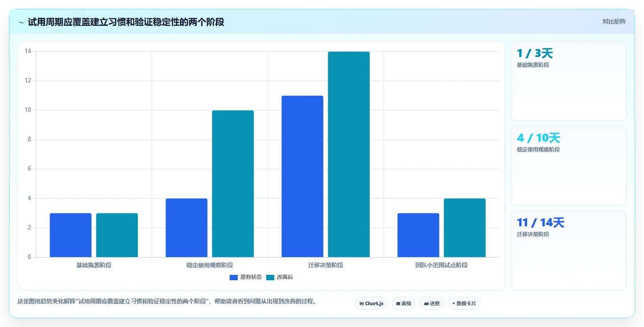Click the sparkle icon in 数据卡片 tag
644x327 pixels.
(454, 303)
